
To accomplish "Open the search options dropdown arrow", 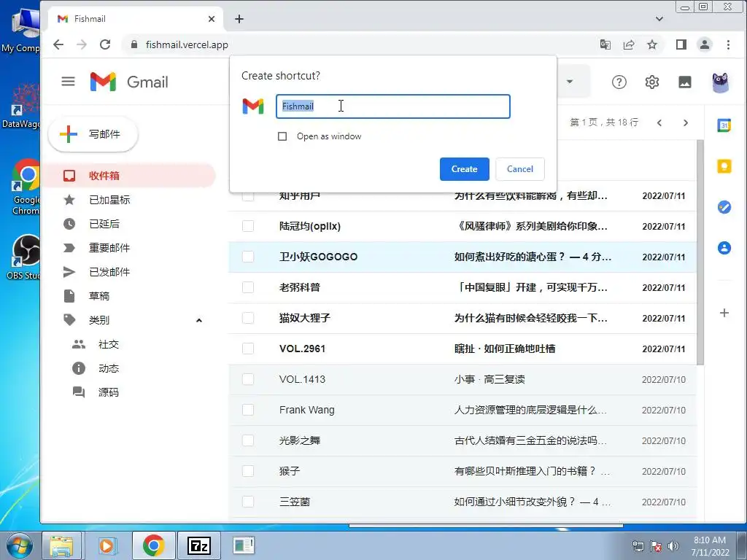I will (569, 82).
